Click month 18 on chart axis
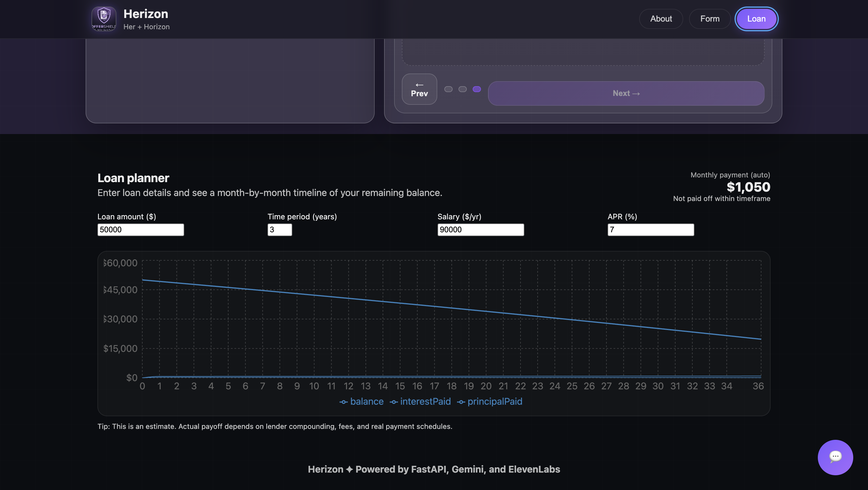Image resolution: width=868 pixels, height=490 pixels. point(451,386)
